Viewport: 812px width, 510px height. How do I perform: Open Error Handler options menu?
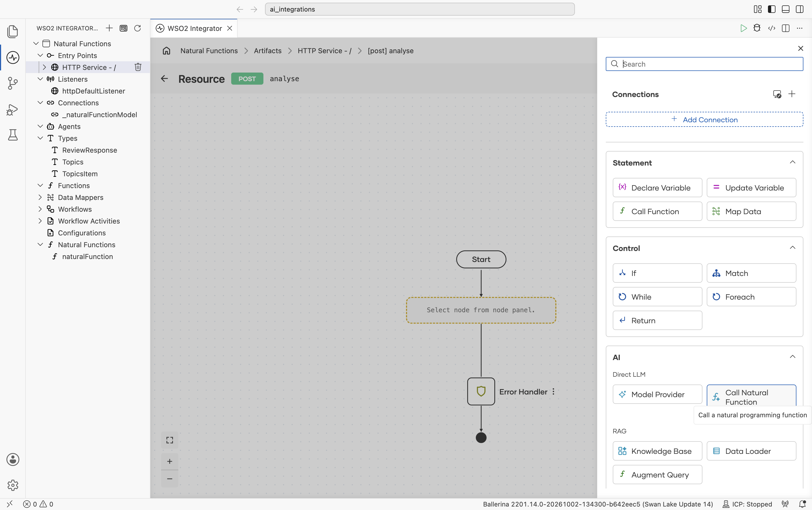[x=553, y=392]
